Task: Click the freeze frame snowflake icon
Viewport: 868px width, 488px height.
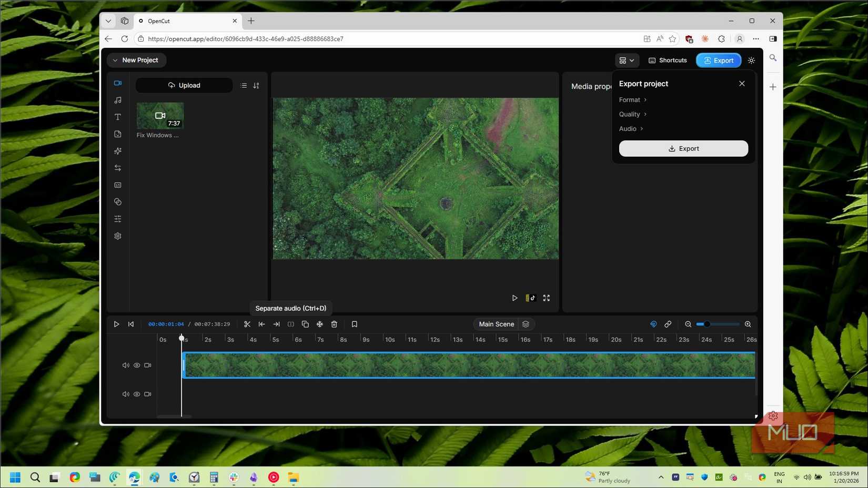Action: (x=320, y=324)
